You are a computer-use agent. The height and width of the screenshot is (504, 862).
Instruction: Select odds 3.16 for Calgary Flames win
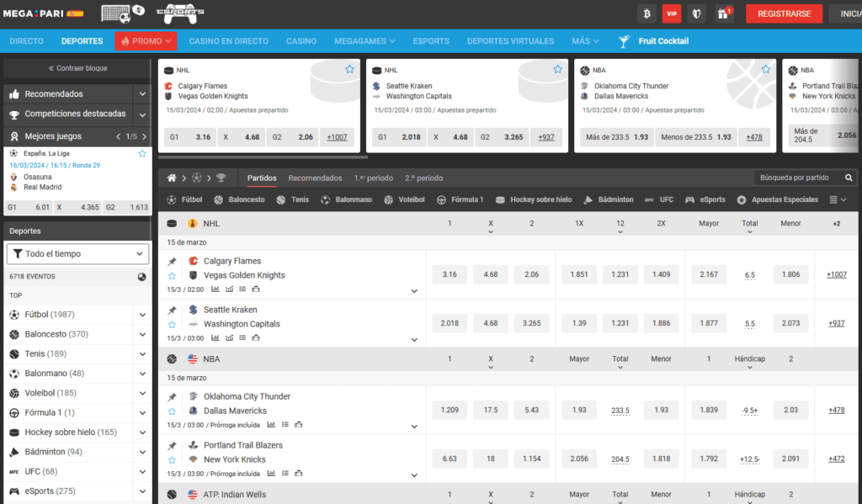coord(449,275)
